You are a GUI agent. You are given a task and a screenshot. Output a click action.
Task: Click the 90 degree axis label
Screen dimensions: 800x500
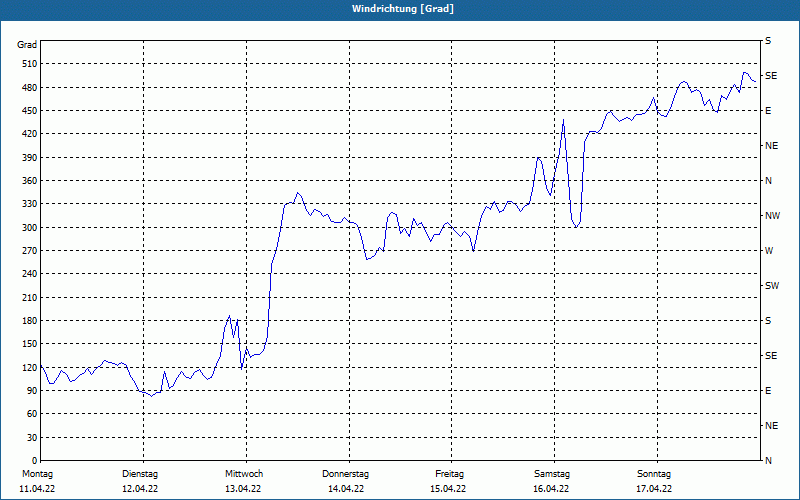click(x=32, y=390)
